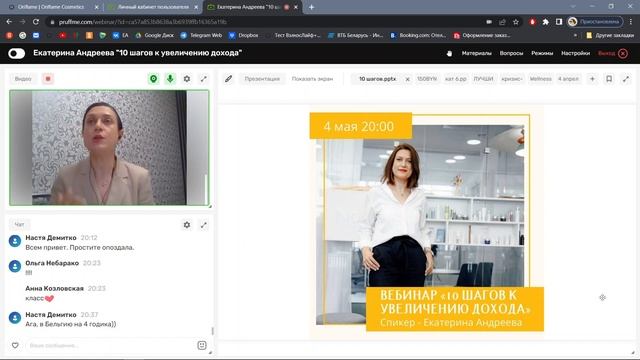640x360 pixels.
Task: Add a new presentation with plus
Action: (592, 79)
